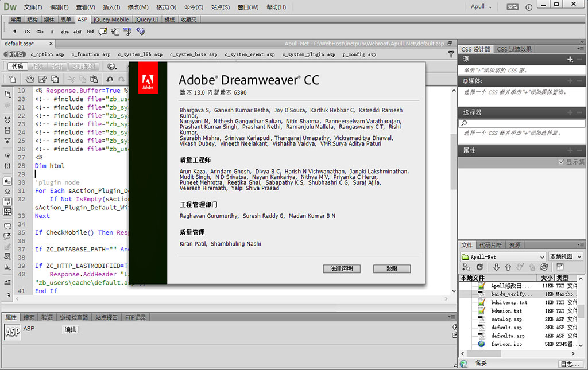588x370 pixels.
Task: Open the Apull workspace dropdown
Action: click(x=482, y=7)
